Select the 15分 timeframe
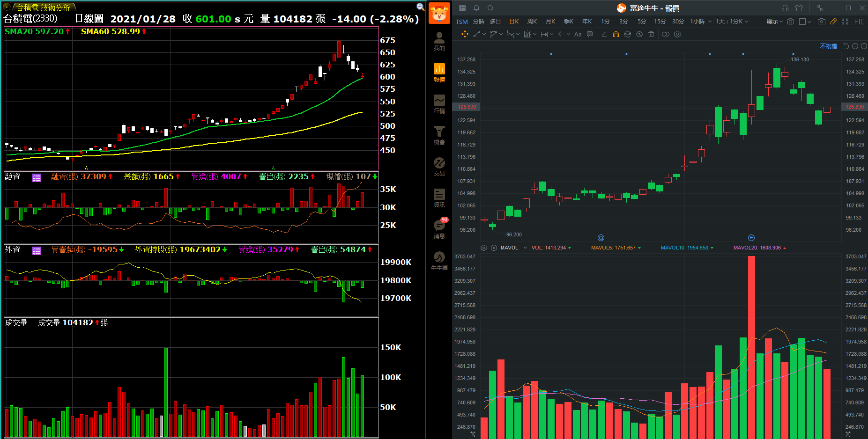 pos(660,22)
